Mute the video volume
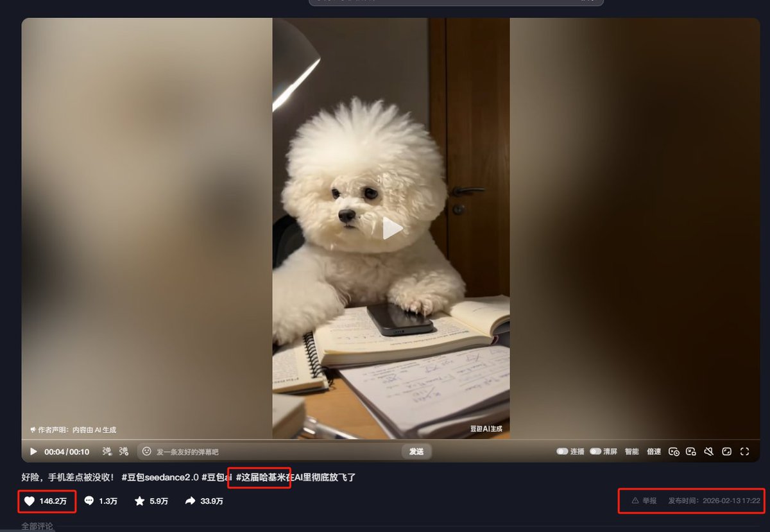 click(x=709, y=452)
